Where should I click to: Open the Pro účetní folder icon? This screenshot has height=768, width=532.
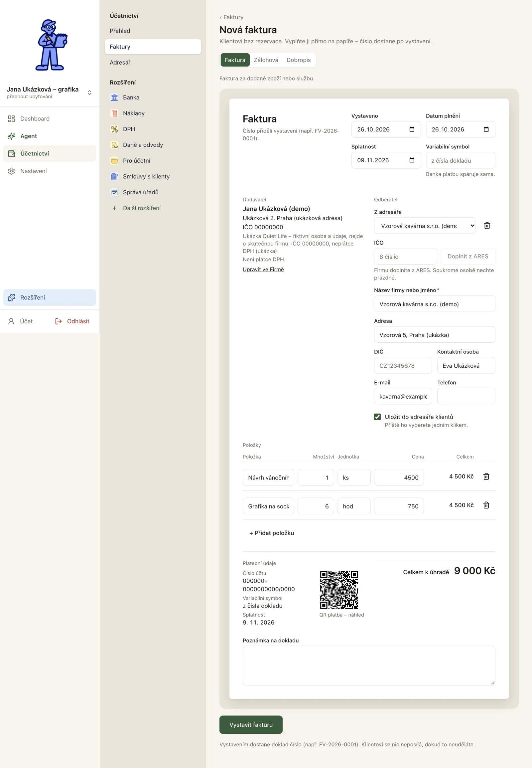pyautogui.click(x=114, y=160)
